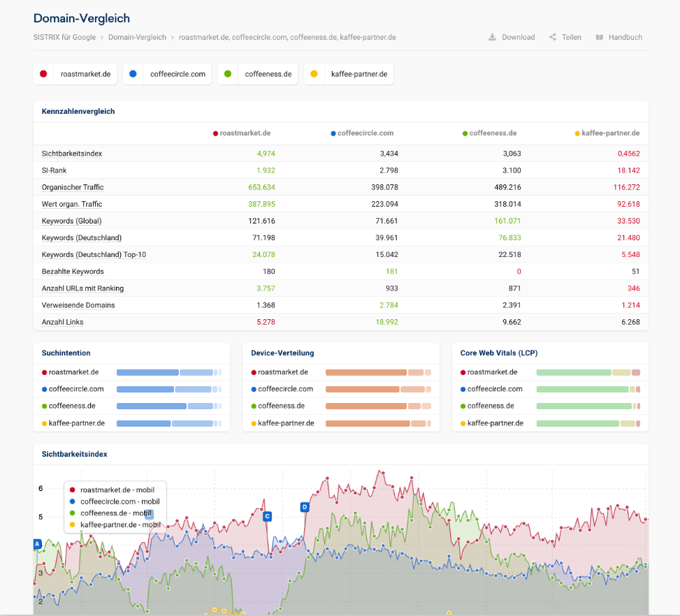The image size is (680, 616).
Task: Click the Suchintention panel heading
Action: pyautogui.click(x=66, y=353)
